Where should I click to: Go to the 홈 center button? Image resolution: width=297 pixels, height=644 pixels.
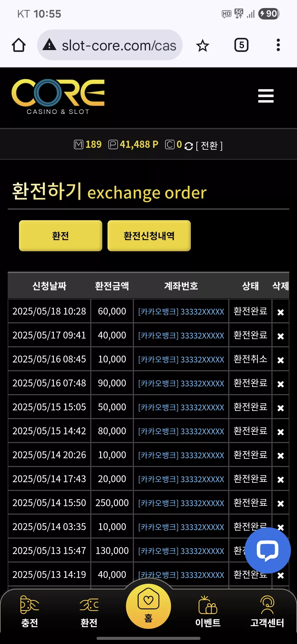click(x=148, y=606)
